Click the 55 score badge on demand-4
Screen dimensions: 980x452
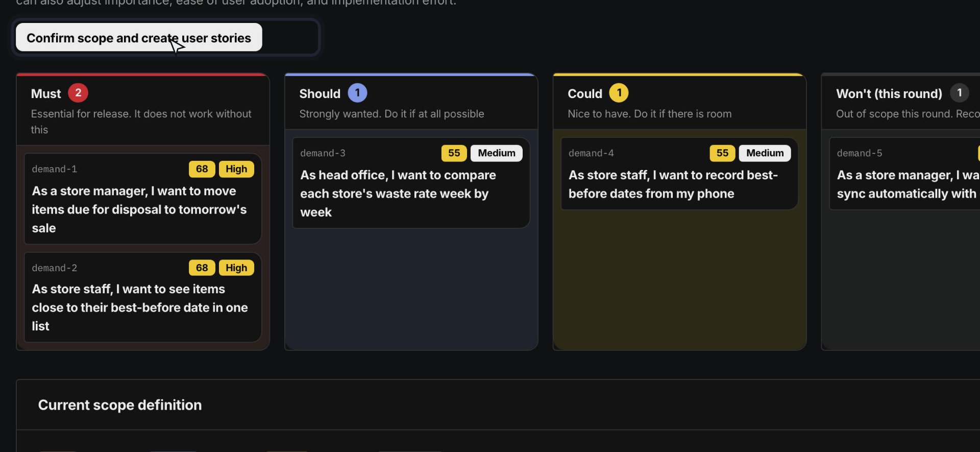pos(722,153)
